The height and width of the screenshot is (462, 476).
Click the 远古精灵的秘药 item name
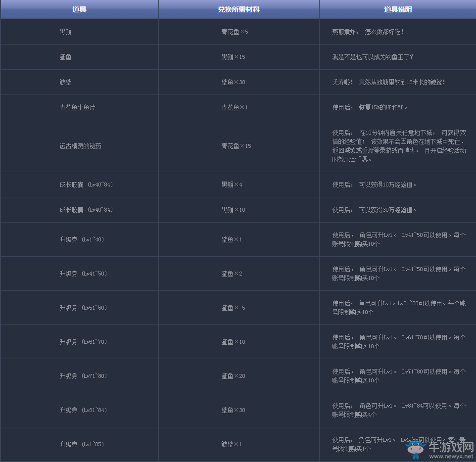[x=80, y=146]
